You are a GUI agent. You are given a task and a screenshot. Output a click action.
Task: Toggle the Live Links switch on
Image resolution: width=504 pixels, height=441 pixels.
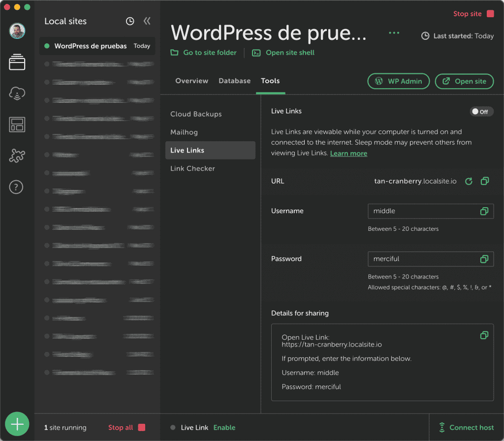click(x=481, y=112)
